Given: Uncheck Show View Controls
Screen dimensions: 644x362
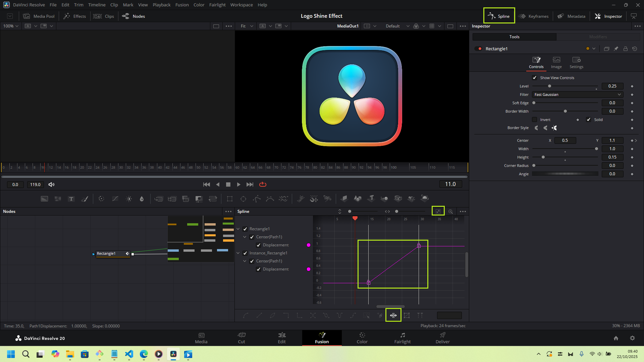Looking at the screenshot, I should click(x=535, y=78).
